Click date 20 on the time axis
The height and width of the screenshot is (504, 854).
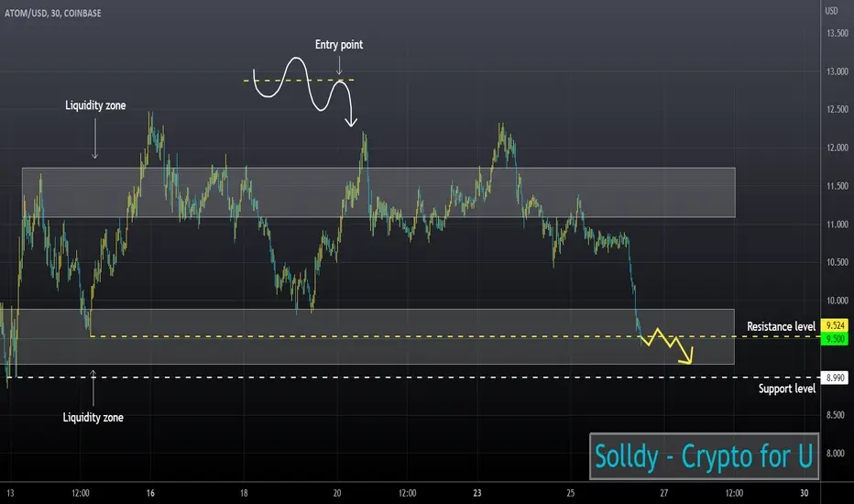tap(337, 493)
